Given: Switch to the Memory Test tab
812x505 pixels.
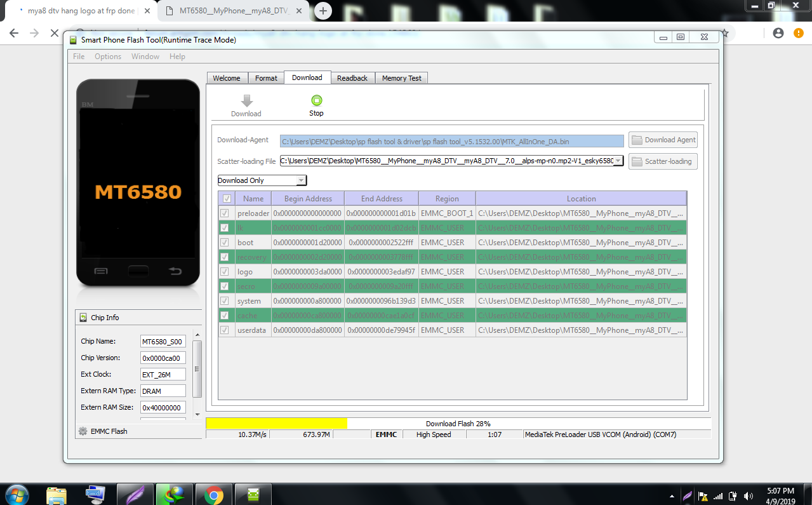Looking at the screenshot, I should (x=402, y=78).
